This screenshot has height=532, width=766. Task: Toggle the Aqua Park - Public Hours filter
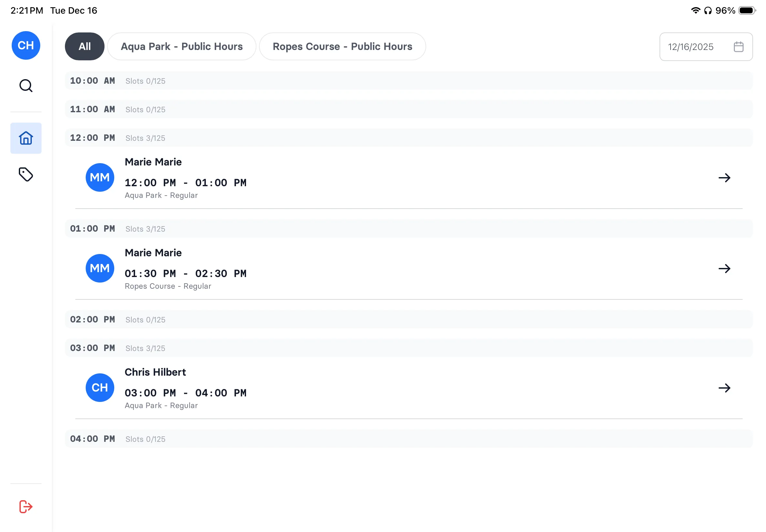tap(181, 46)
